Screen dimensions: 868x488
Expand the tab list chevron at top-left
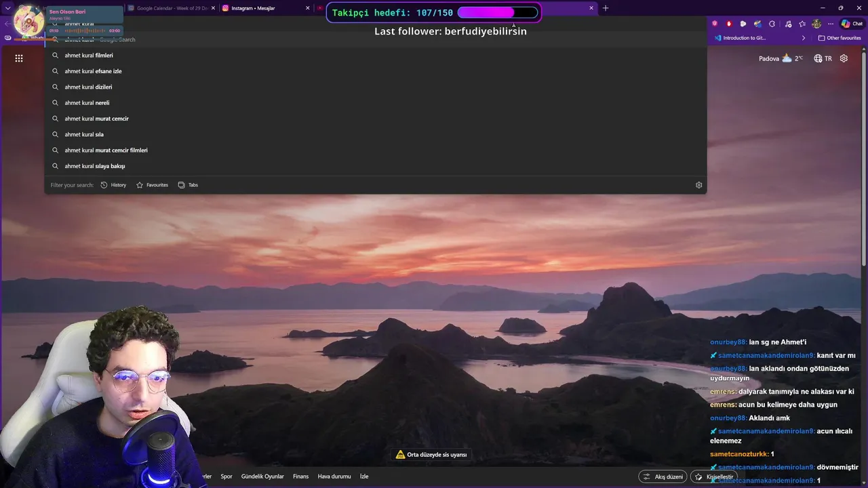click(x=8, y=8)
